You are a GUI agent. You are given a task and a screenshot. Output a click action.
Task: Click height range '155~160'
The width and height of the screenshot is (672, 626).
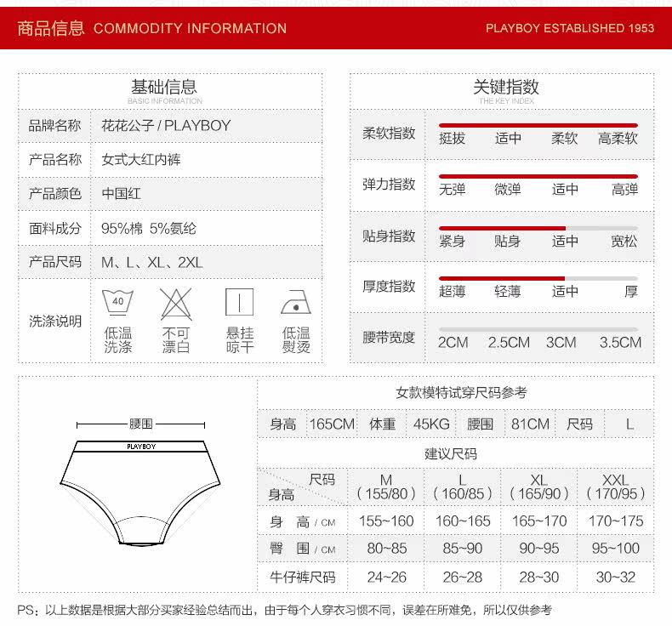pyautogui.click(x=386, y=521)
